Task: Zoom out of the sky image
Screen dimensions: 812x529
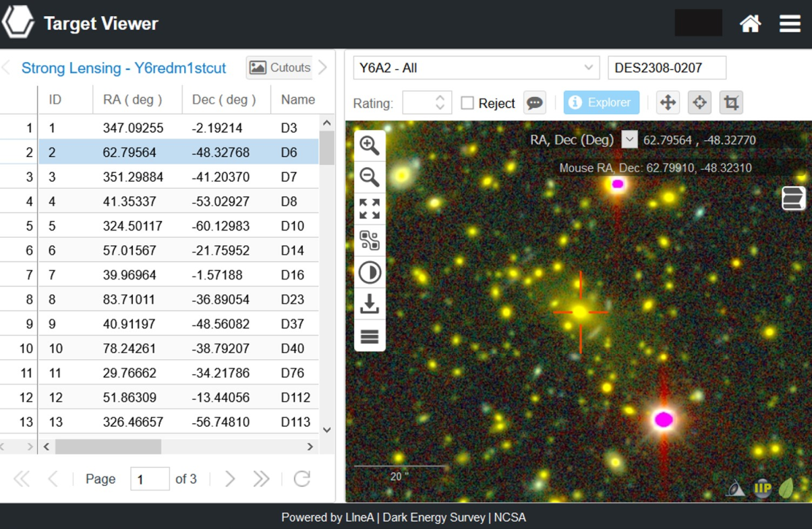Action: (370, 177)
